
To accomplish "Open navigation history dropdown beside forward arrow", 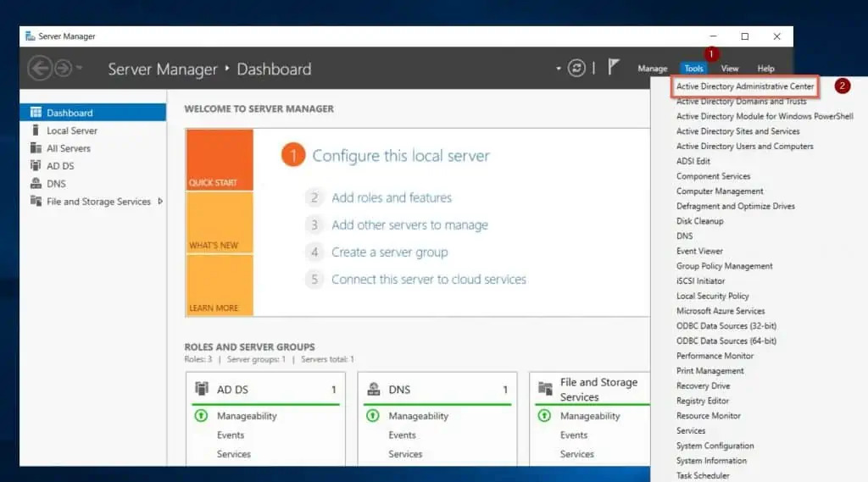I will [79, 68].
